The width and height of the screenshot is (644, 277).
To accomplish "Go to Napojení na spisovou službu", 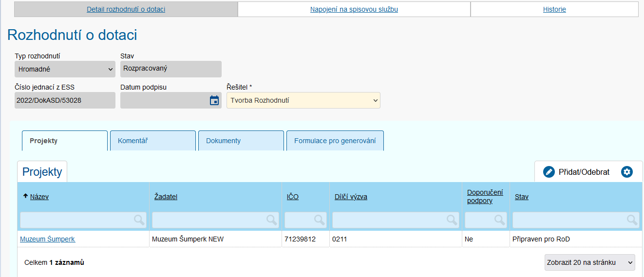I will pyautogui.click(x=354, y=9).
